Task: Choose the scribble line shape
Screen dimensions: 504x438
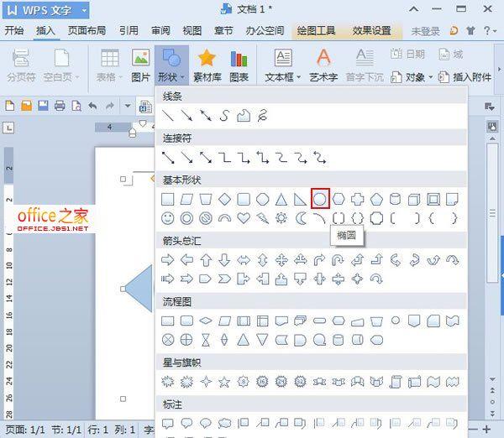Action: coord(262,116)
